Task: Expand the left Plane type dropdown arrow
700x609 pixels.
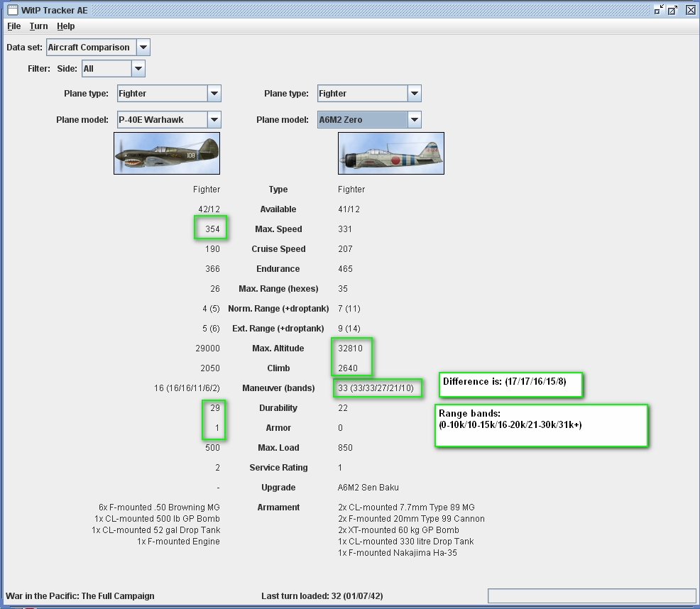Action: [x=214, y=93]
